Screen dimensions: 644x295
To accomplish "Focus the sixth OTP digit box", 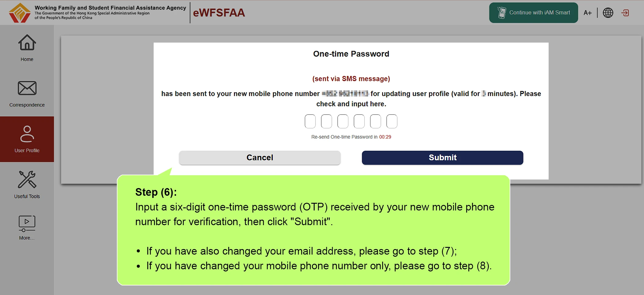I will pyautogui.click(x=392, y=121).
